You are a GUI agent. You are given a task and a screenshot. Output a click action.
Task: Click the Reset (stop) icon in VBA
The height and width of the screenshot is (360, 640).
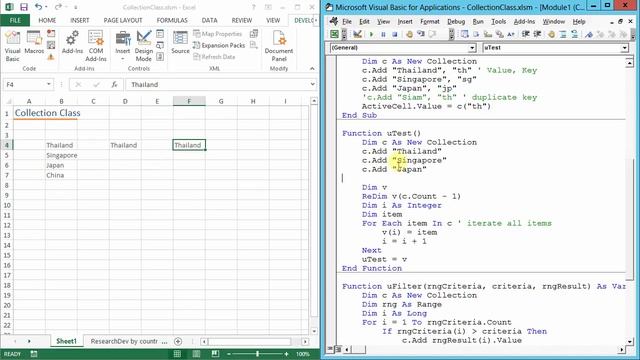click(395, 35)
